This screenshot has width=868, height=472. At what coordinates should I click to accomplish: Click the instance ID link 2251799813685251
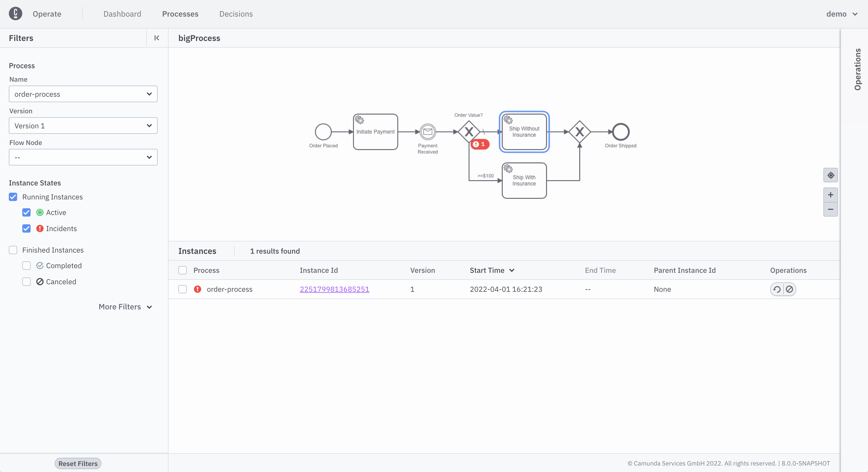(x=334, y=289)
